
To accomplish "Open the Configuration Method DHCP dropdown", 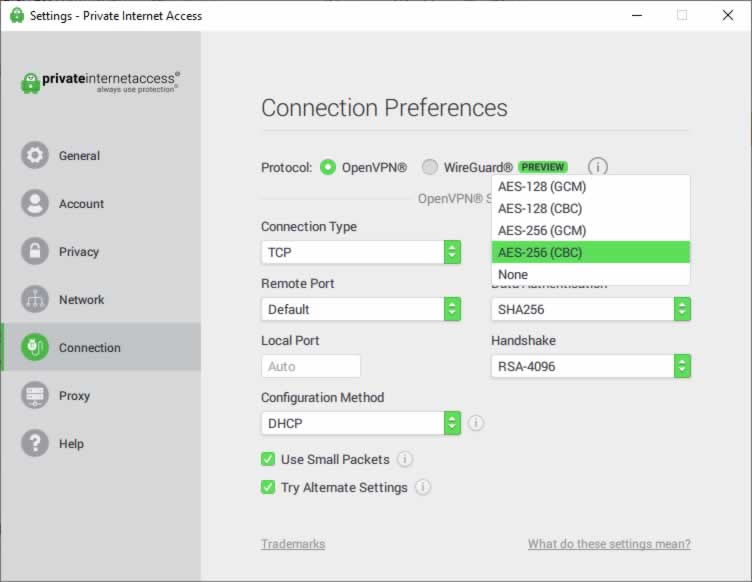I will 361,423.
